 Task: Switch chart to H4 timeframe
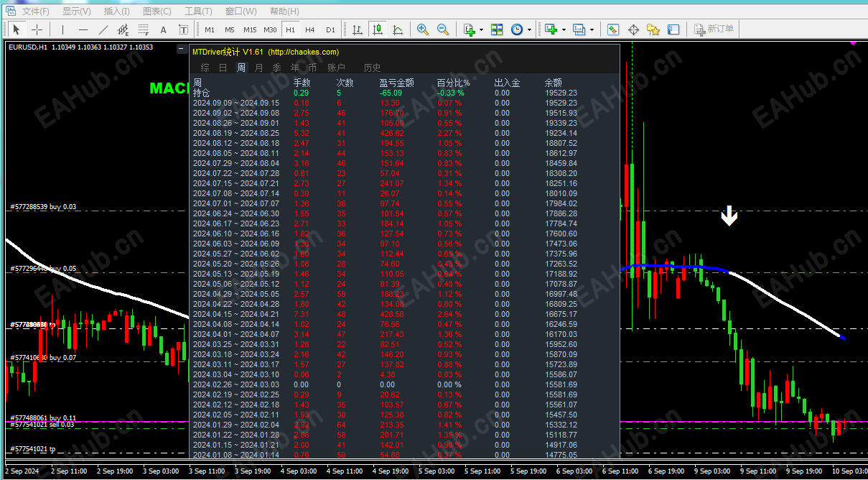pos(310,29)
